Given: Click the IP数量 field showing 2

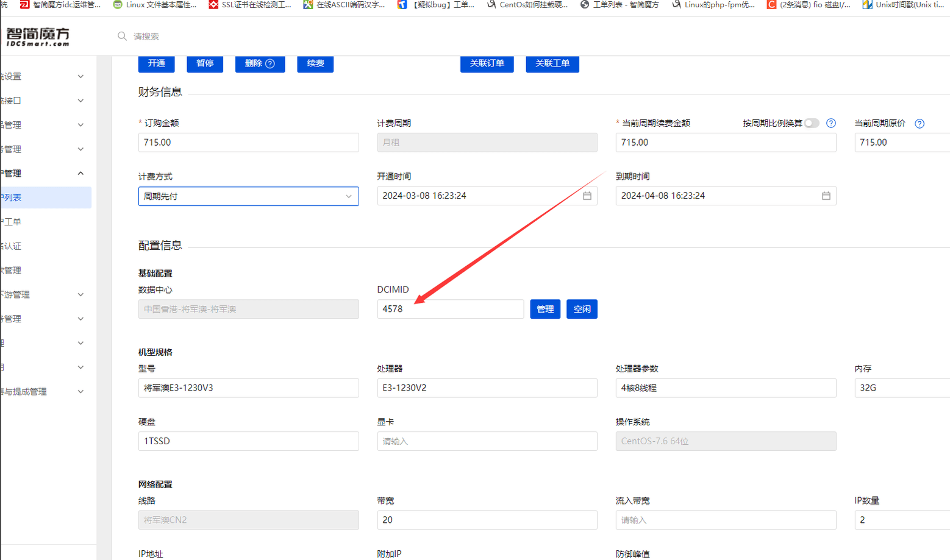Looking at the screenshot, I should [x=902, y=520].
